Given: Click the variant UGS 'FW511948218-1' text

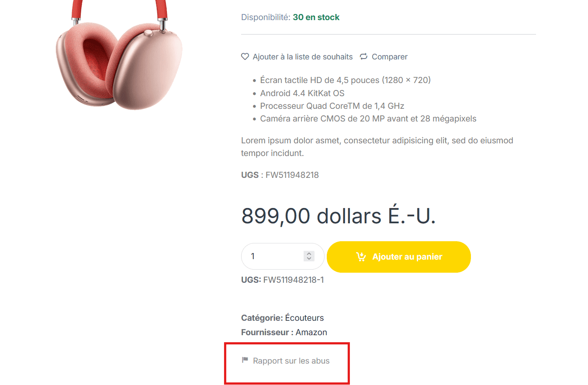Looking at the screenshot, I should tap(294, 280).
